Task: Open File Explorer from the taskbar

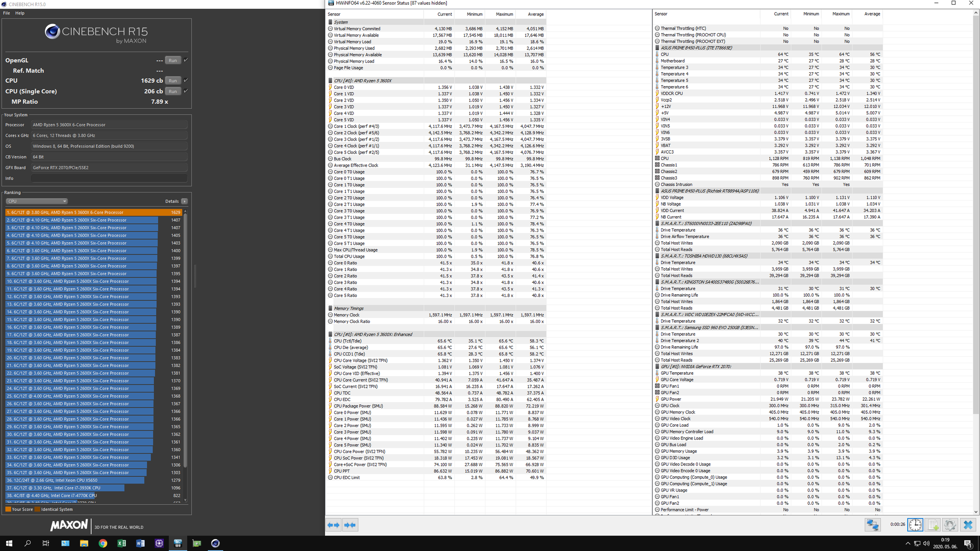Action: [x=84, y=543]
